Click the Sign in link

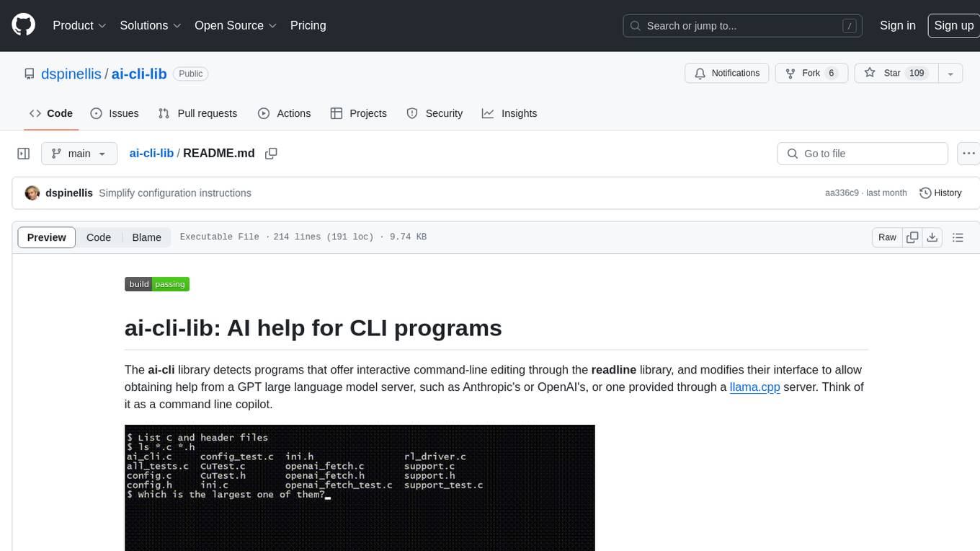point(897,25)
